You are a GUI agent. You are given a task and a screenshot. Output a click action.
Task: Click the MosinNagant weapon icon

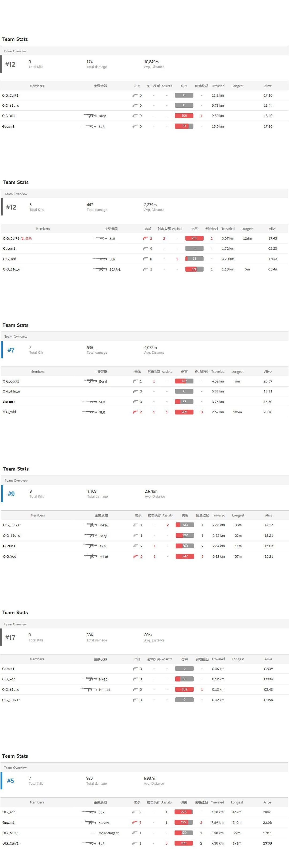pos(93,833)
